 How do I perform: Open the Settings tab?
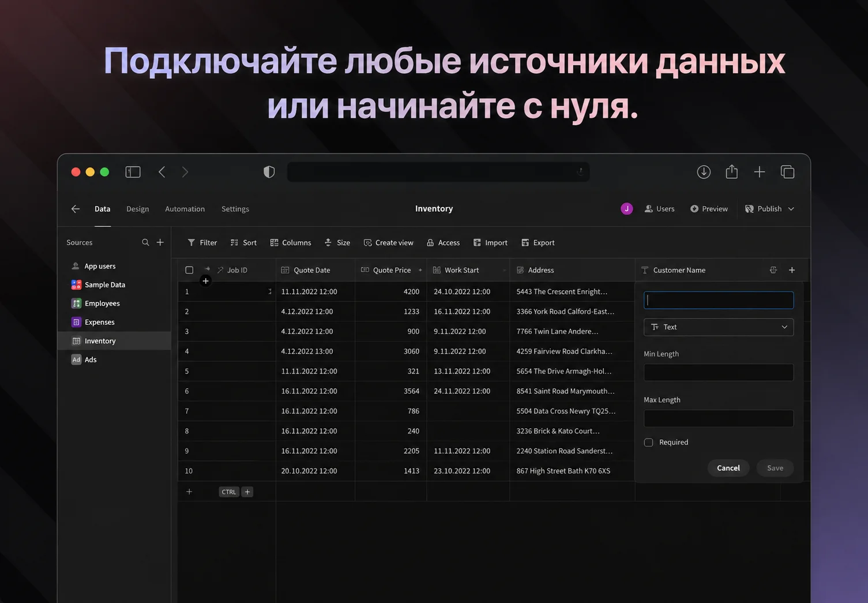pos(235,209)
